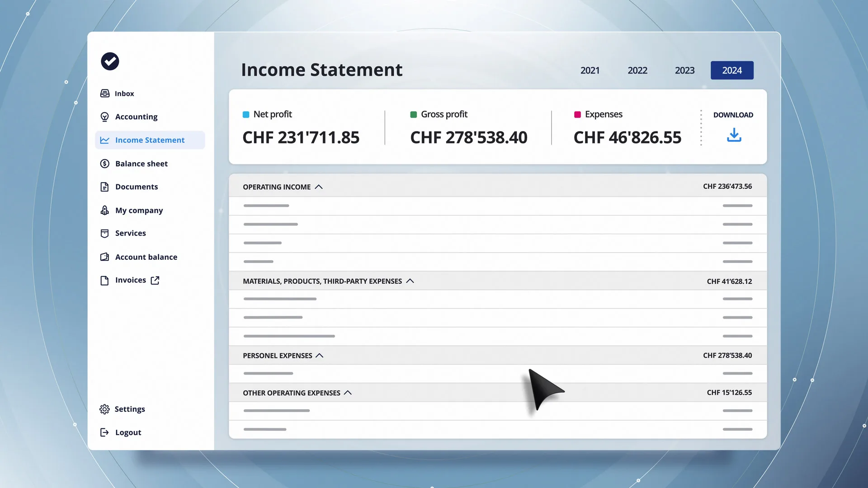View the Account balance page
The height and width of the screenshot is (488, 868).
coord(146,257)
